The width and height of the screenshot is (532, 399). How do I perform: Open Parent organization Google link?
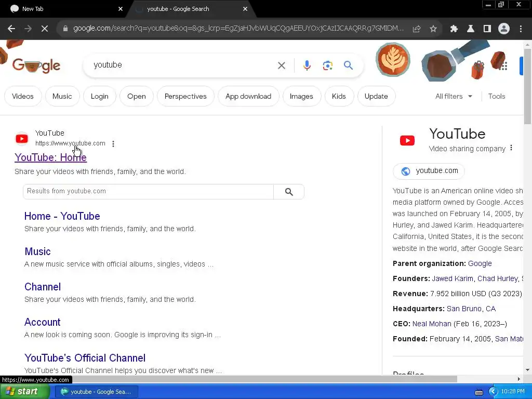pos(480,263)
